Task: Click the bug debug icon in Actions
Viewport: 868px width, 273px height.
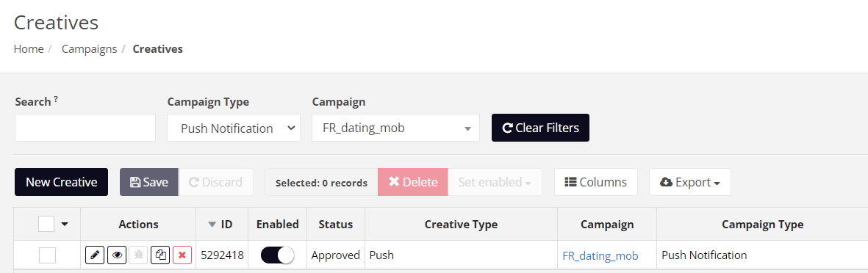Action: coord(138,255)
